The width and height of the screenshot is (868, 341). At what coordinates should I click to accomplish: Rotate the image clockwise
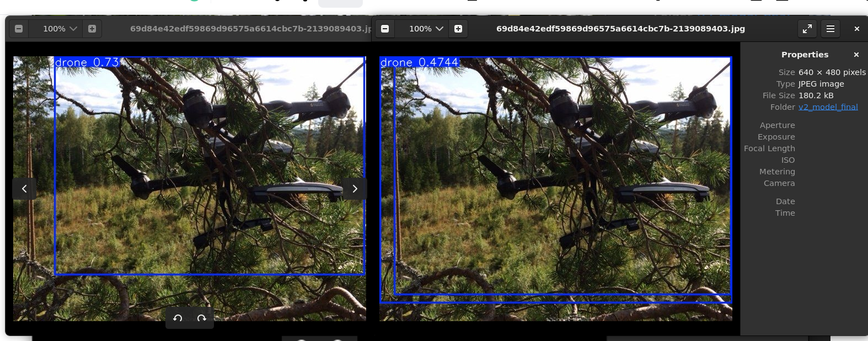tap(202, 318)
